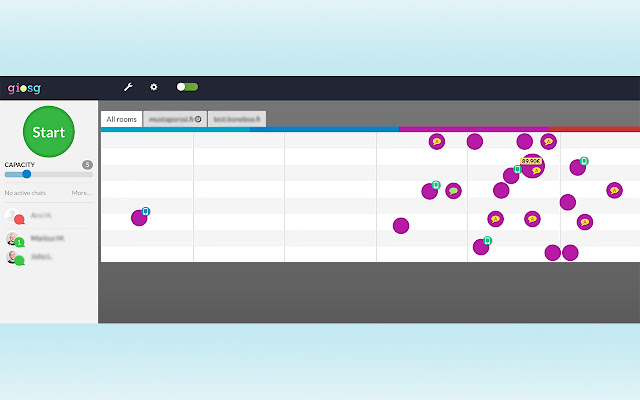Click the lone visitor dot with mobile badge
640x400 pixels.
pyautogui.click(x=139, y=217)
